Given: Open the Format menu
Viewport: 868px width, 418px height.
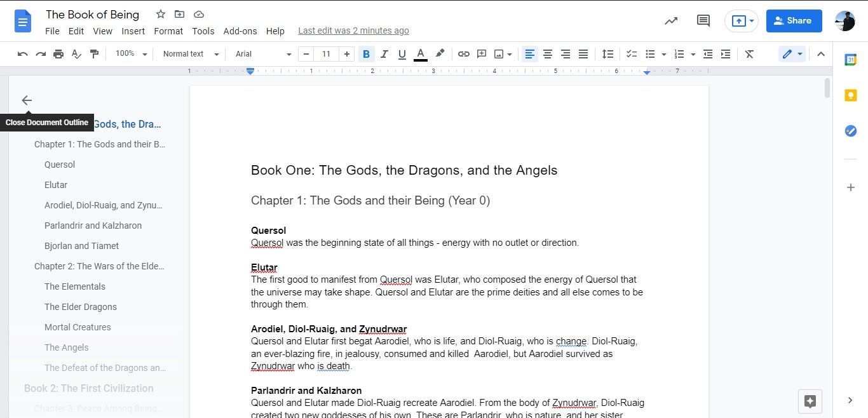Looking at the screenshot, I should point(168,30).
